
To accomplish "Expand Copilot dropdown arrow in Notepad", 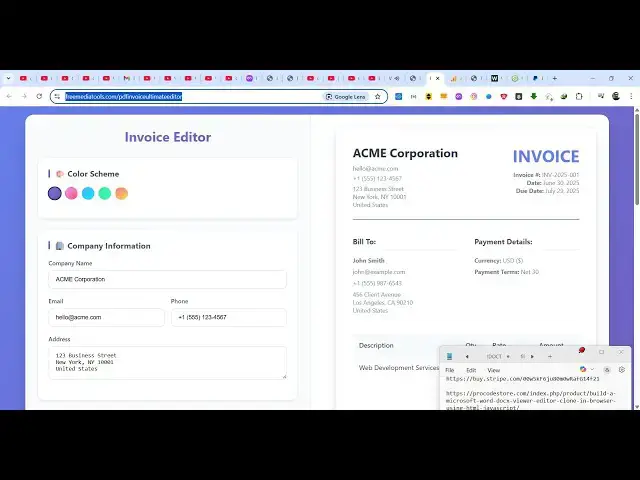I will 592,369.
